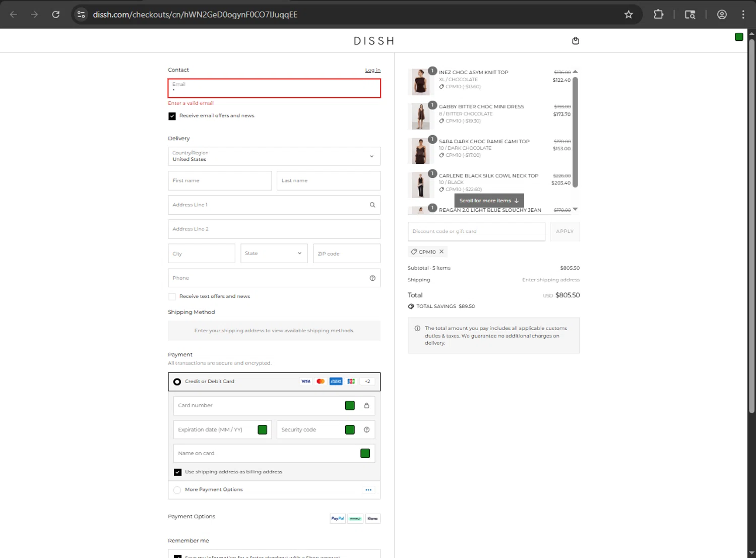The image size is (756, 558).
Task: Click green autofill icon in Expiration date field
Action: click(x=262, y=429)
